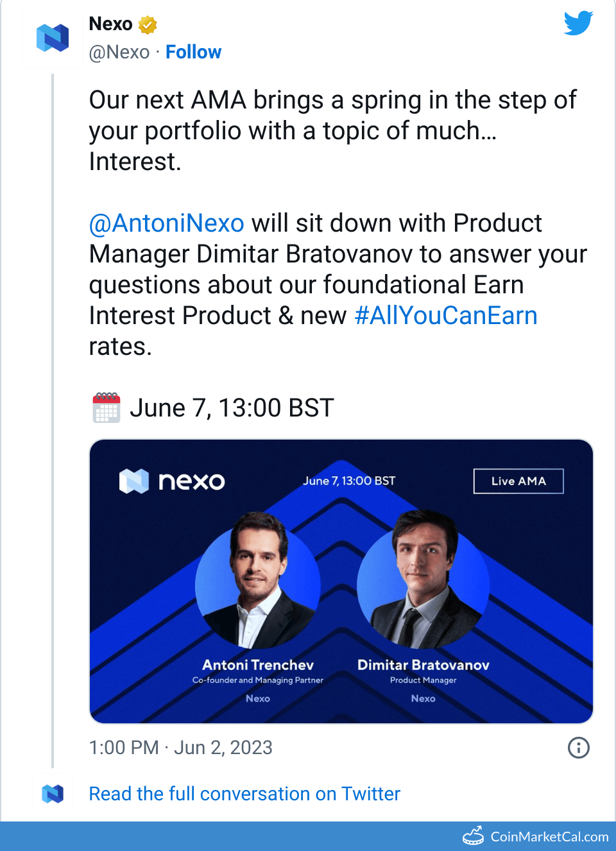Read the full conversation on Twitter
This screenshot has width=616, height=851.
click(x=244, y=794)
